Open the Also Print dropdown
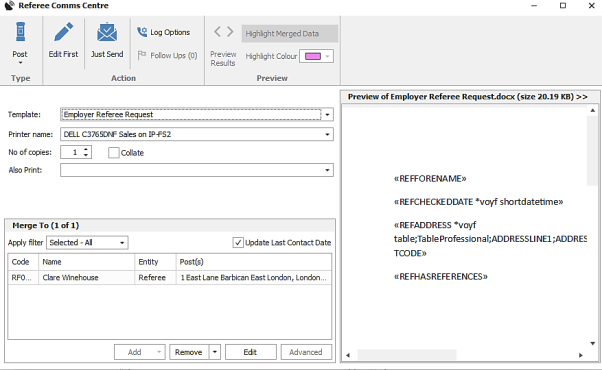The image size is (602, 370). [327, 170]
